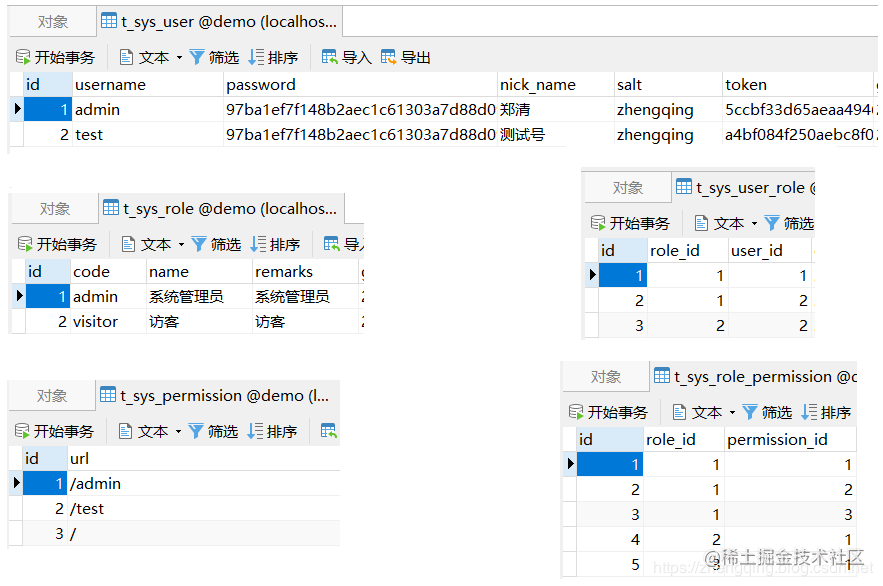The width and height of the screenshot is (883, 586).
Task: Open Text dropdown arrow in t_sys_role_permission toolbar
Action: click(733, 413)
